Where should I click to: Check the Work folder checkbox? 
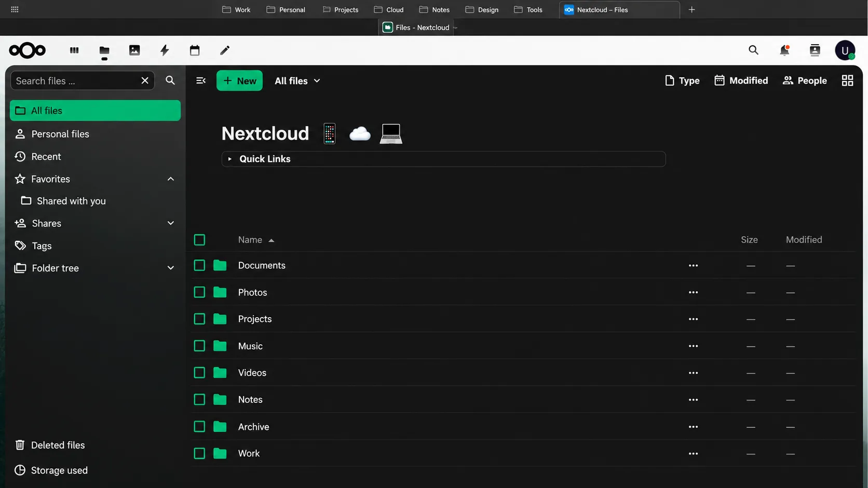[x=199, y=453]
